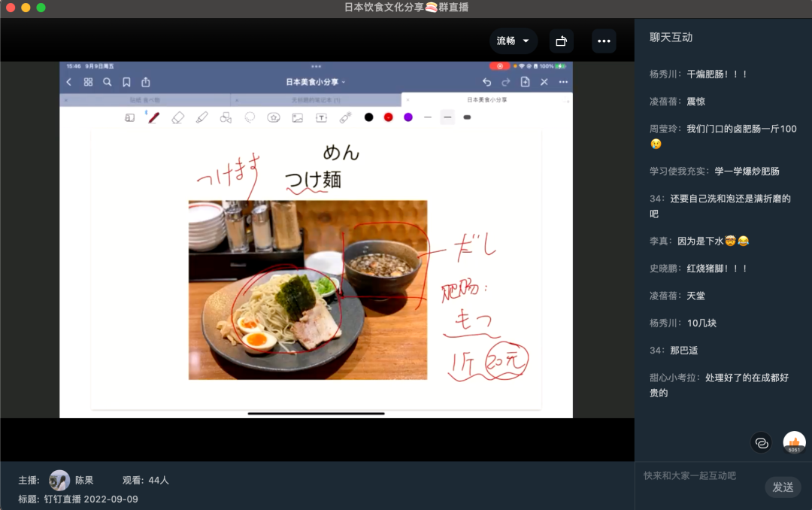The image size is (812, 510).
Task: Open the image insert tool
Action: 298,117
